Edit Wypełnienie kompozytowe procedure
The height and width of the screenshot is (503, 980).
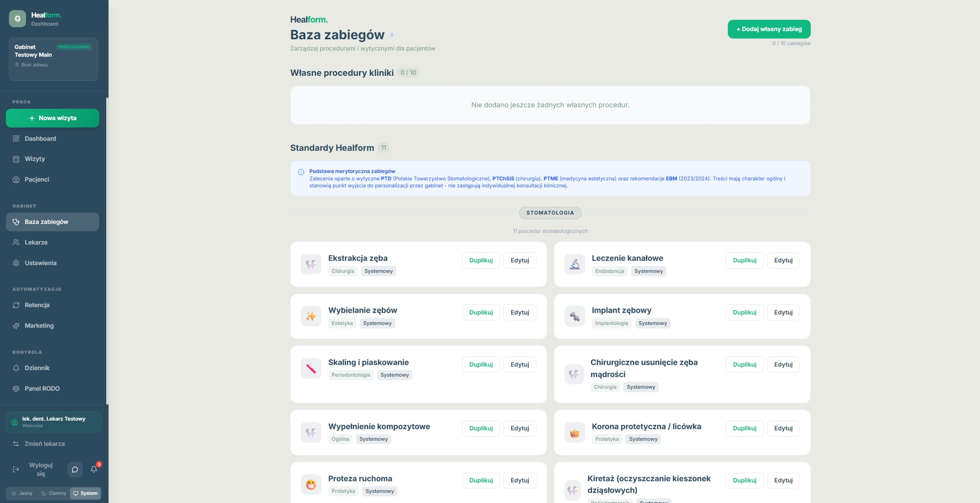[x=520, y=428]
